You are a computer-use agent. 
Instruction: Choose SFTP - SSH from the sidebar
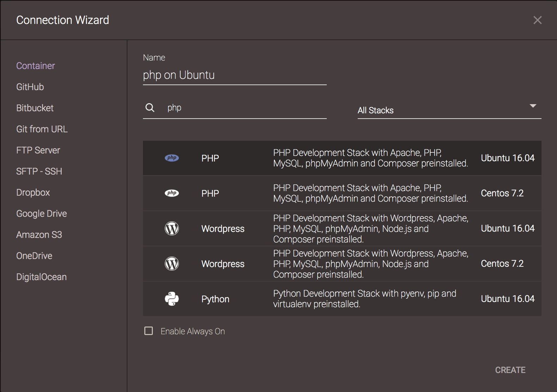39,171
